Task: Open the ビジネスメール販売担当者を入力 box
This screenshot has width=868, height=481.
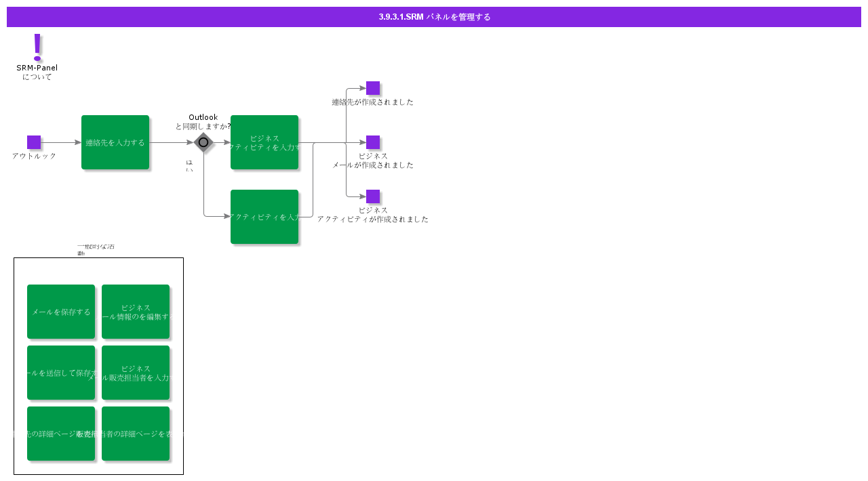Action: [x=136, y=373]
